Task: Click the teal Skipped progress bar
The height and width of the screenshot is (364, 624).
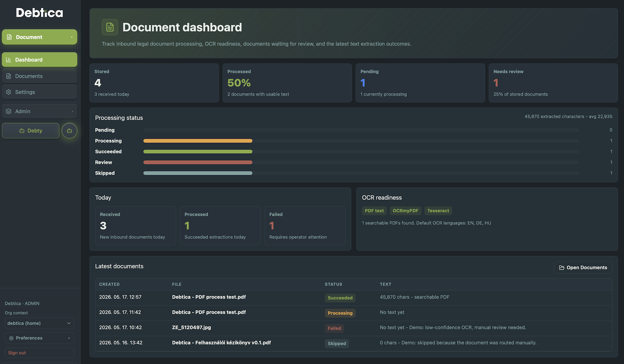Action: [198, 173]
